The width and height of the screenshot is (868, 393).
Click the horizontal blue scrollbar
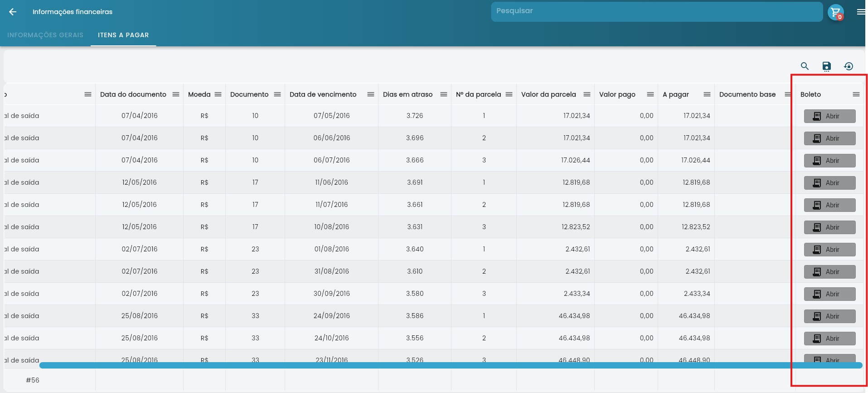pyautogui.click(x=451, y=365)
